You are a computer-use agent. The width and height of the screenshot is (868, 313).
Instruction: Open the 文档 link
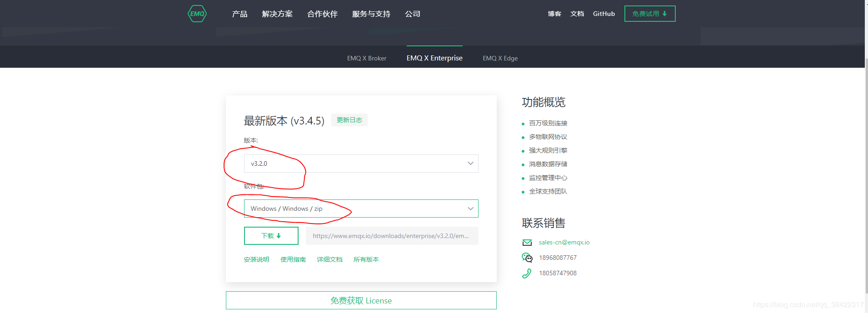click(x=577, y=14)
